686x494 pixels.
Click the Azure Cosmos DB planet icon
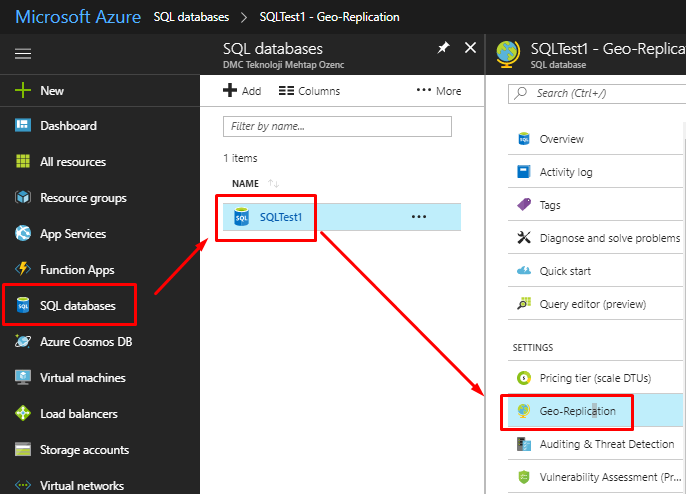pyautogui.click(x=23, y=341)
